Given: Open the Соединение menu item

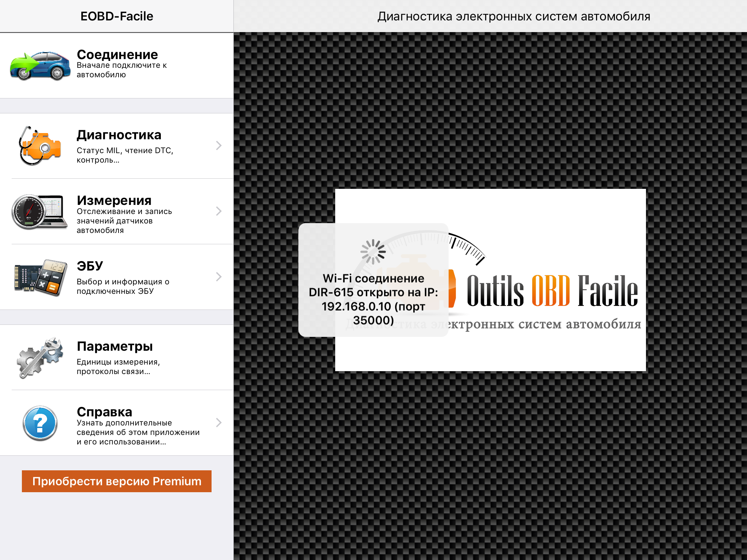Looking at the screenshot, I should click(117, 66).
